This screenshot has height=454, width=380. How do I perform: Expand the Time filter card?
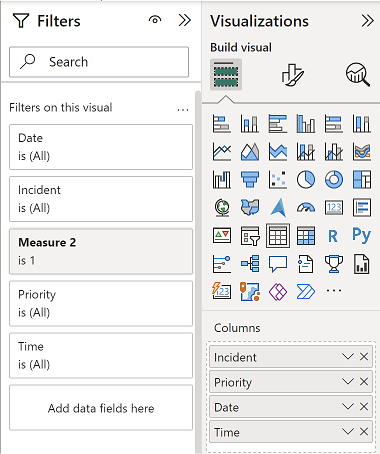pyautogui.click(x=101, y=355)
